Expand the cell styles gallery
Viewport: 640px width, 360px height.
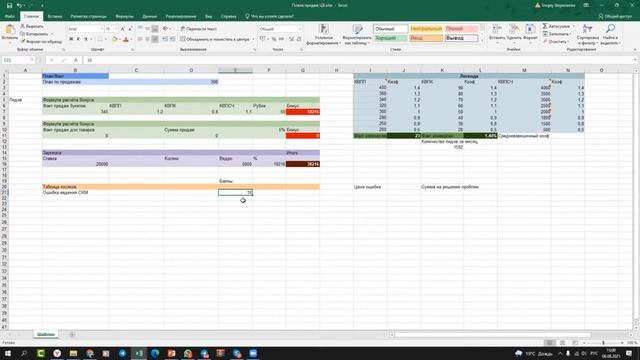482,41
